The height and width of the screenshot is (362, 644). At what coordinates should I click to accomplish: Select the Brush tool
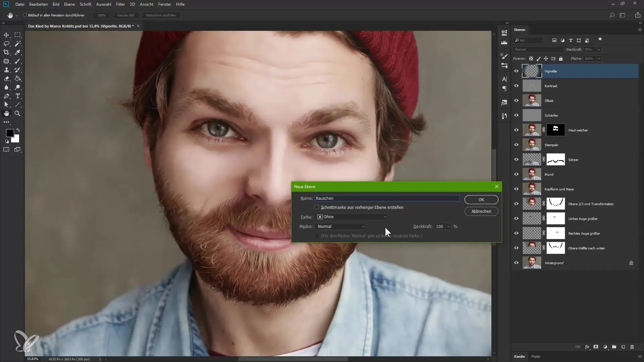tap(17, 61)
